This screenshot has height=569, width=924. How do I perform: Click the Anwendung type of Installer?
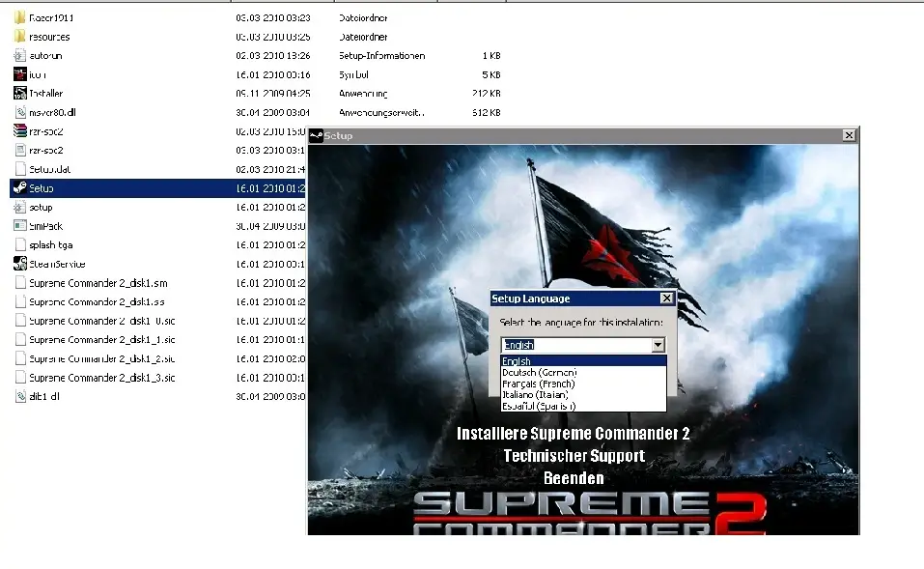pyautogui.click(x=363, y=93)
